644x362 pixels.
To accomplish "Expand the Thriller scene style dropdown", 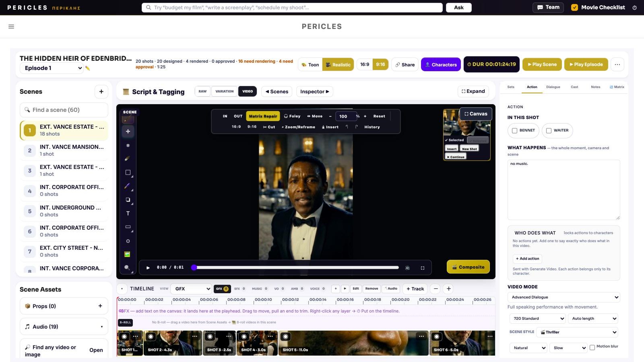I will [578, 332].
